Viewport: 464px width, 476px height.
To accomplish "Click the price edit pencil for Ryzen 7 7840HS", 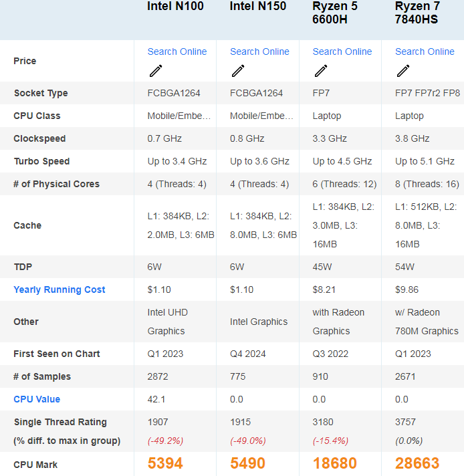I will point(403,71).
